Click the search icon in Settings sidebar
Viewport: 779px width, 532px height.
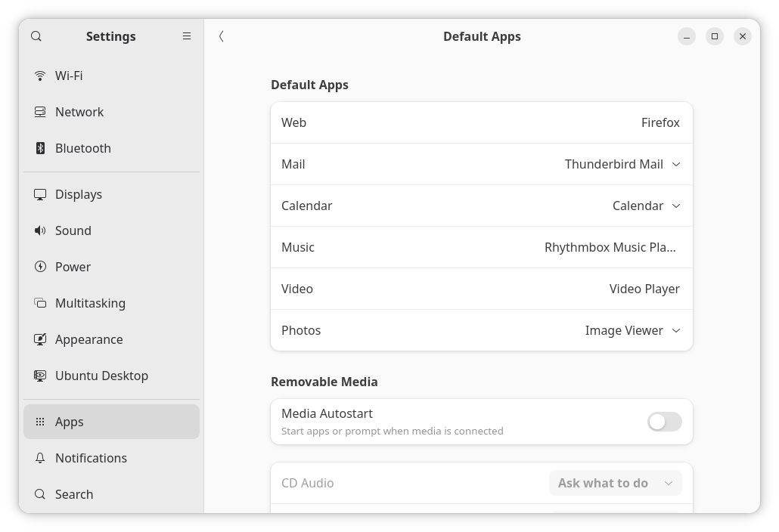pos(36,36)
